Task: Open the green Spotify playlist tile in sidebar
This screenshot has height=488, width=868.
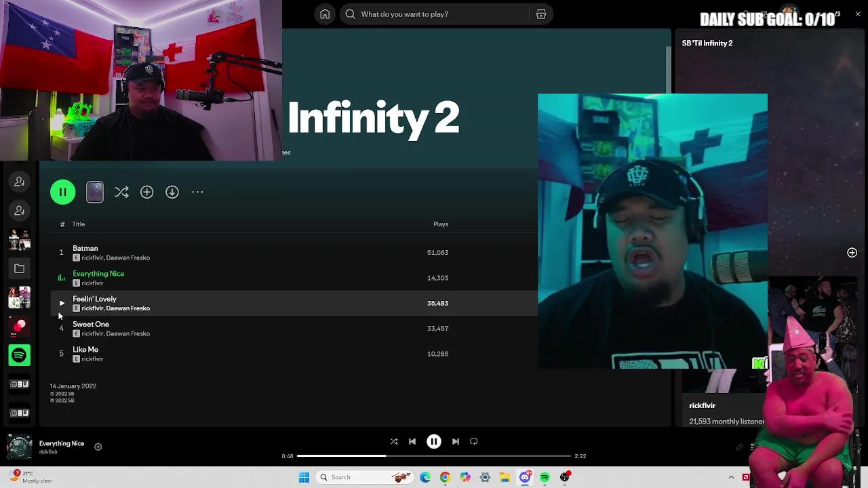Action: point(19,355)
